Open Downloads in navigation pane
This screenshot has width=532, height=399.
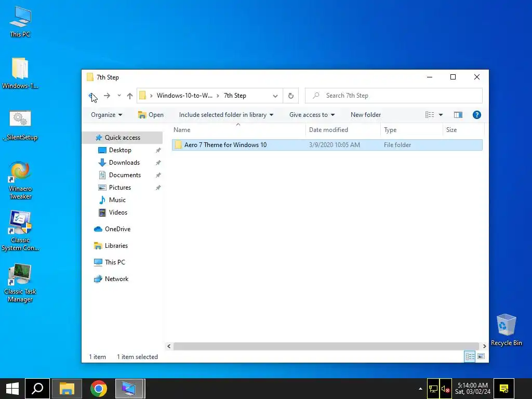click(124, 163)
